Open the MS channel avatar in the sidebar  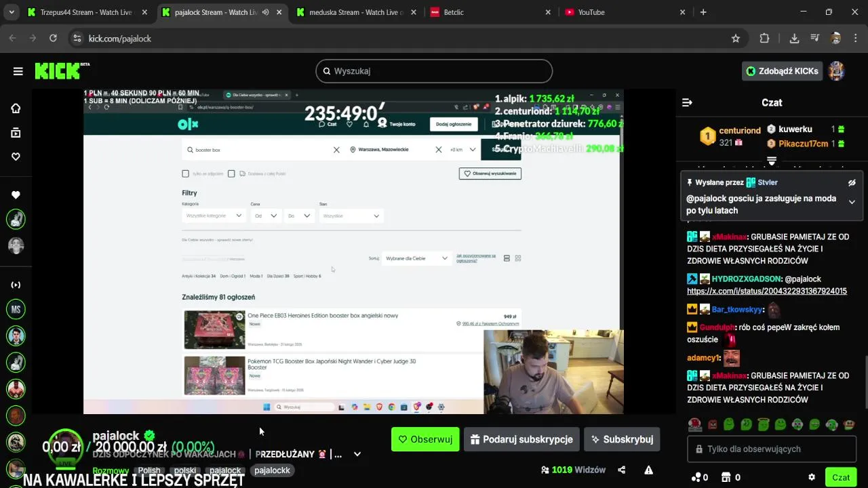pos(16,310)
